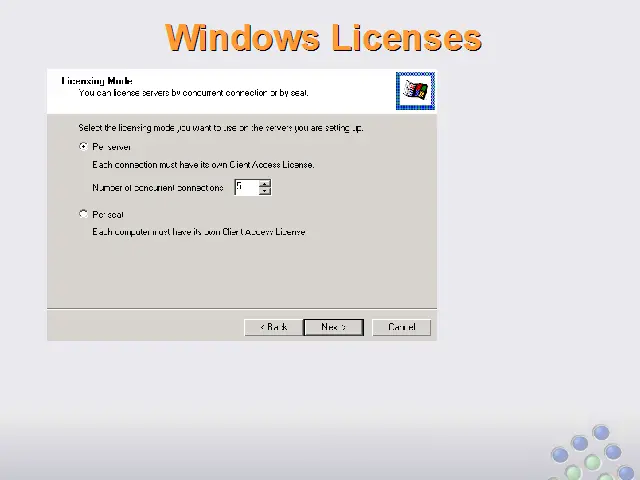Select the Per server radio button
The height and width of the screenshot is (480, 640).
tap(84, 147)
